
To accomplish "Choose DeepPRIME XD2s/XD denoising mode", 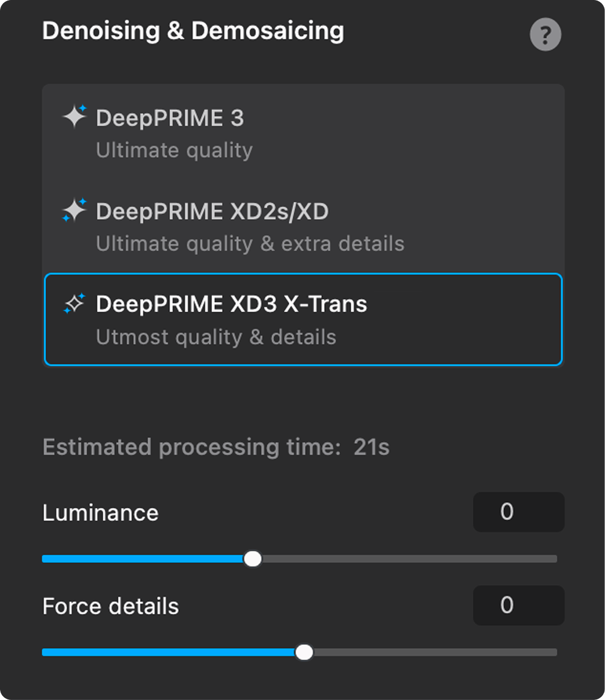I will pyautogui.click(x=303, y=227).
